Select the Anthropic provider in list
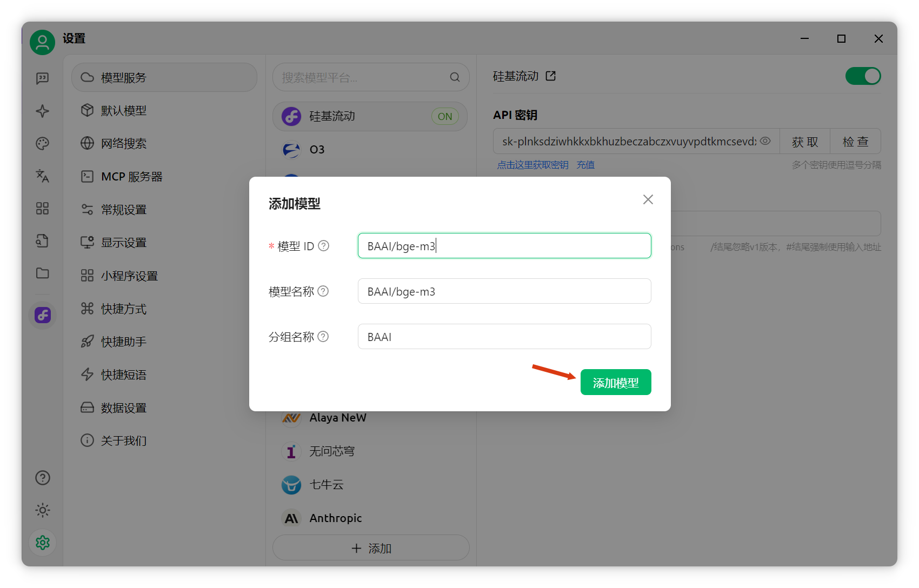 pyautogui.click(x=335, y=518)
